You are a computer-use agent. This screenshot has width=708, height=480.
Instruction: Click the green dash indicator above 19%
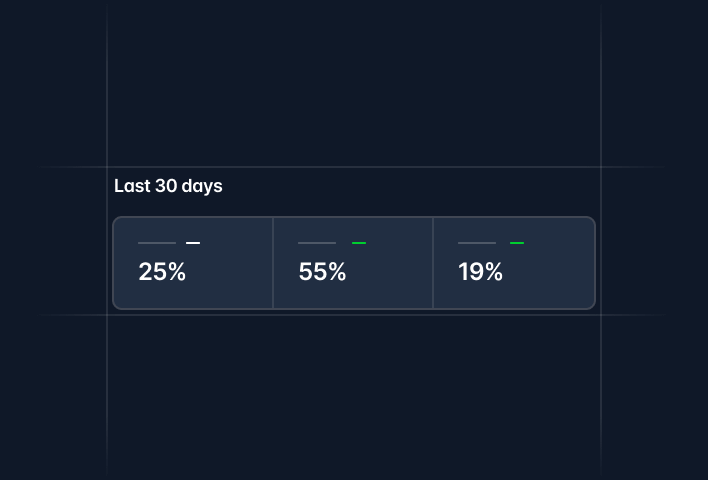pyautogui.click(x=517, y=243)
